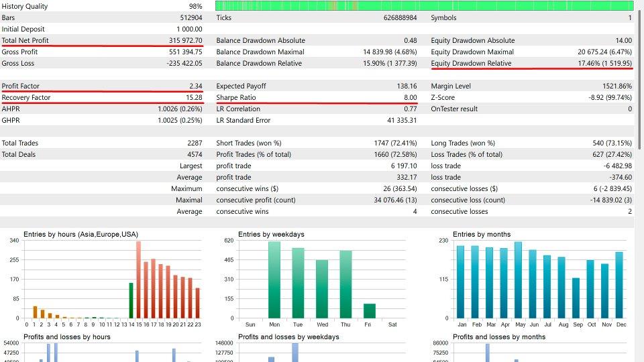Click the tallest hour 15 bar in entries chart
644x362 pixels.
pos(138,280)
